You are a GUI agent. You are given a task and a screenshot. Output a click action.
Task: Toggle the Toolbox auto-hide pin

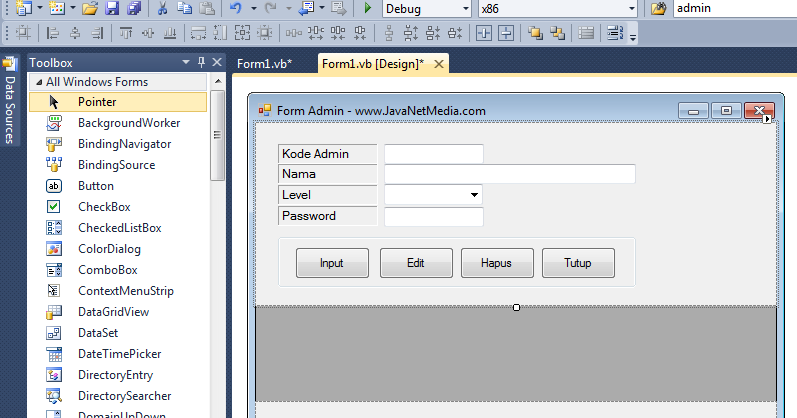(x=201, y=62)
